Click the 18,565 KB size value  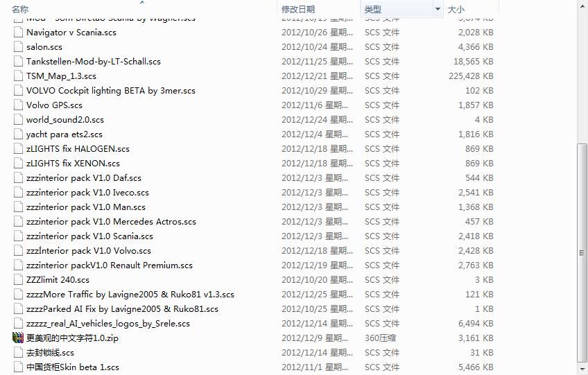coord(474,62)
